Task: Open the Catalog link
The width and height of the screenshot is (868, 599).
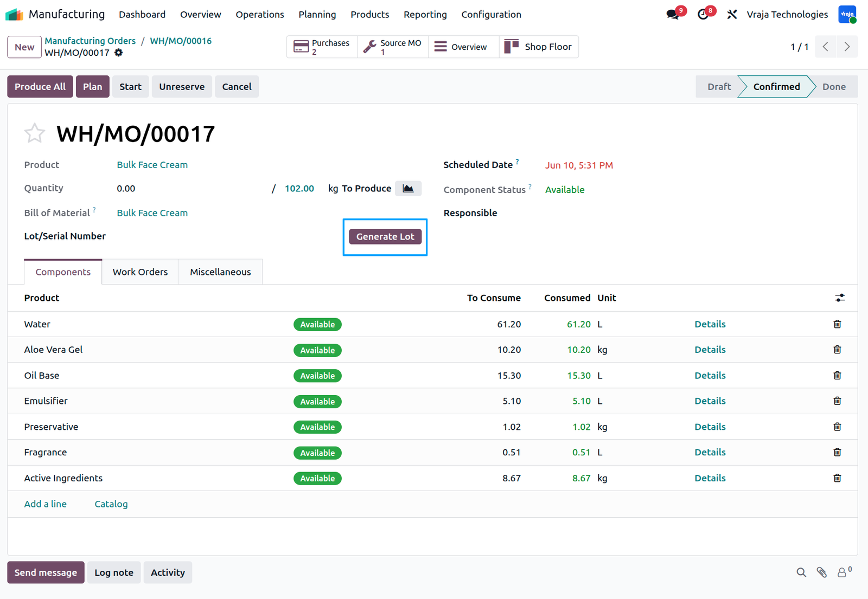Action: click(x=111, y=504)
